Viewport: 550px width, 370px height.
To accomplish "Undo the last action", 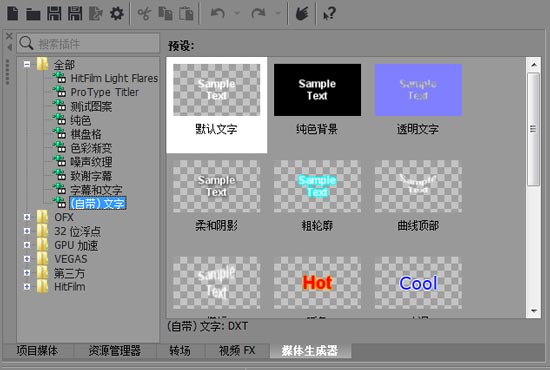I will pyautogui.click(x=217, y=13).
